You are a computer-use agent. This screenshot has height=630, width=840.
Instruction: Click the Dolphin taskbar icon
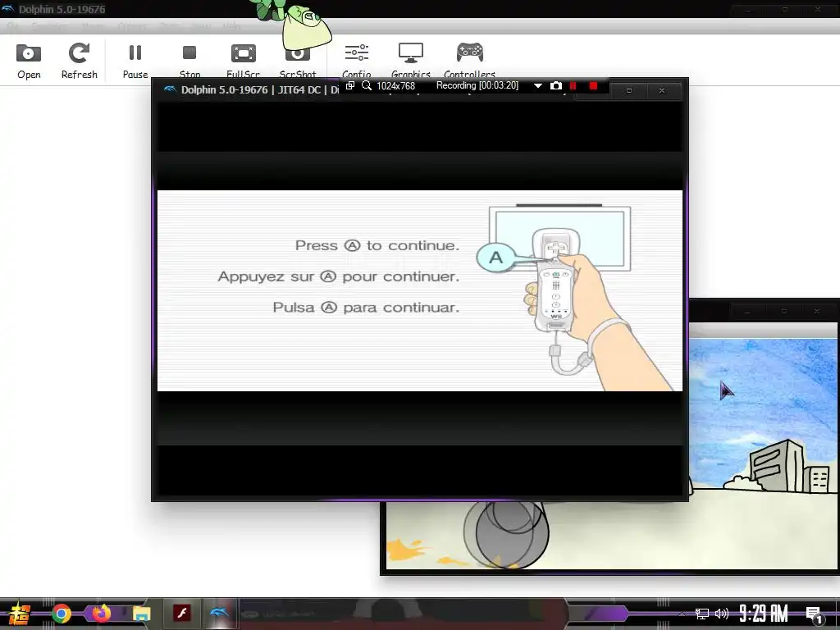coord(219,613)
